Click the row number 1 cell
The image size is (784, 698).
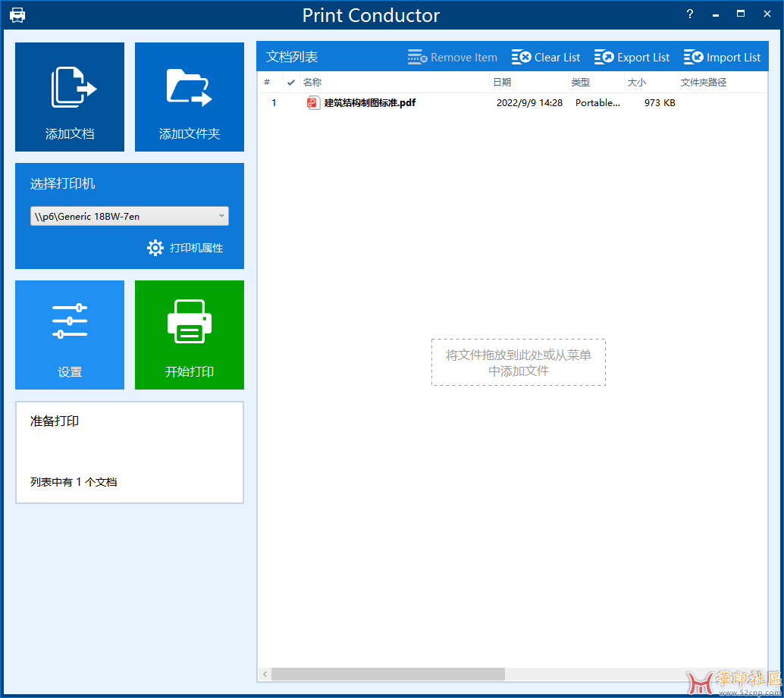(274, 103)
